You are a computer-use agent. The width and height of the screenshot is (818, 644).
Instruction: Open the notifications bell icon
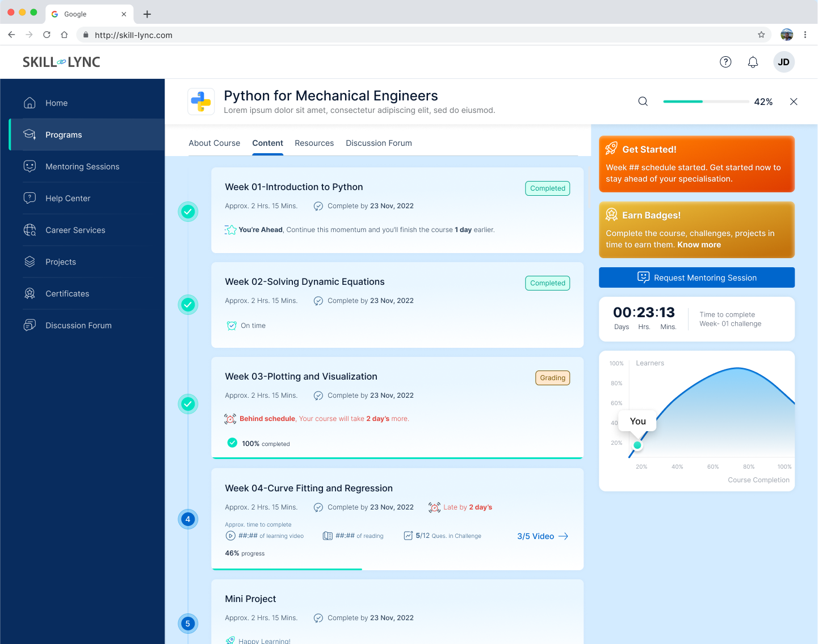pos(753,62)
